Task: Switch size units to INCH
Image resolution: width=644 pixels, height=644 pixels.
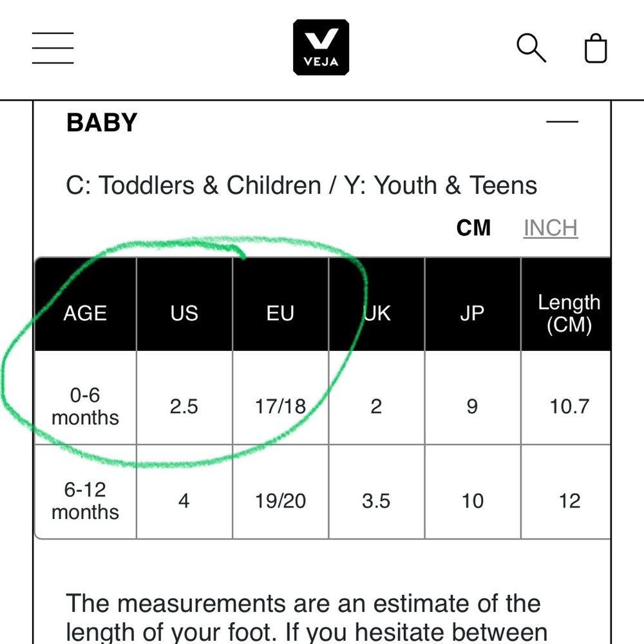Action: pos(551,228)
